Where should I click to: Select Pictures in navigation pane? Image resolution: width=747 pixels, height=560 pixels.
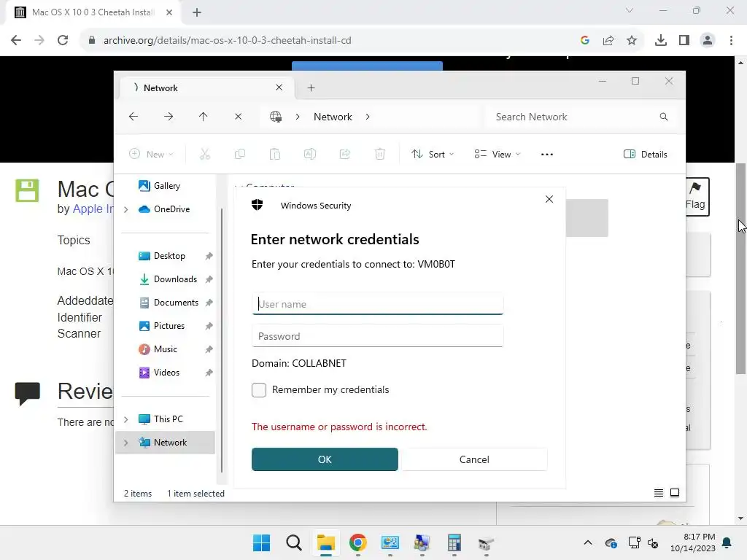169,326
